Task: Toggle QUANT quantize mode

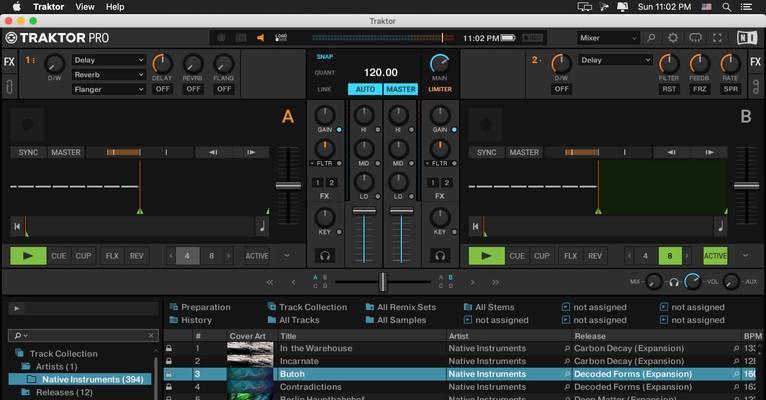Action: click(325, 73)
